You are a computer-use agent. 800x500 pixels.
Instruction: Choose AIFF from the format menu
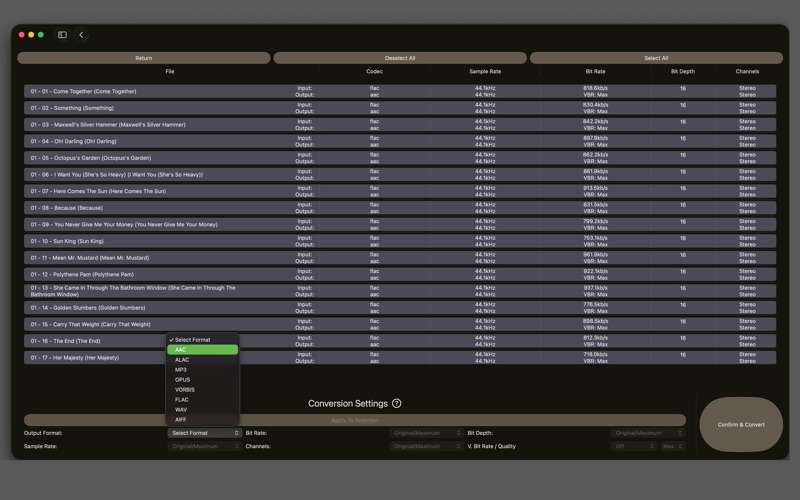203,419
